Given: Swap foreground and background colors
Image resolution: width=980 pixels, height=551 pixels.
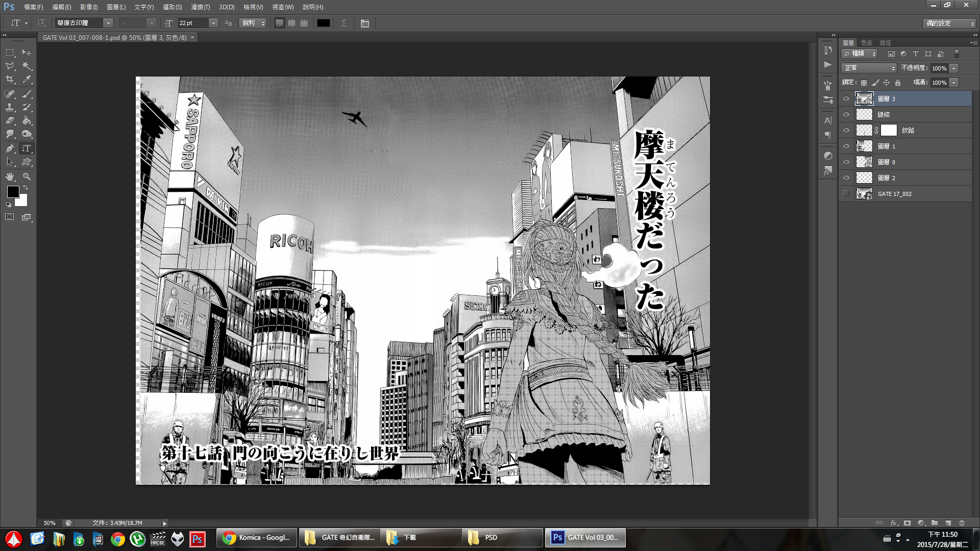Looking at the screenshot, I should [x=26, y=188].
